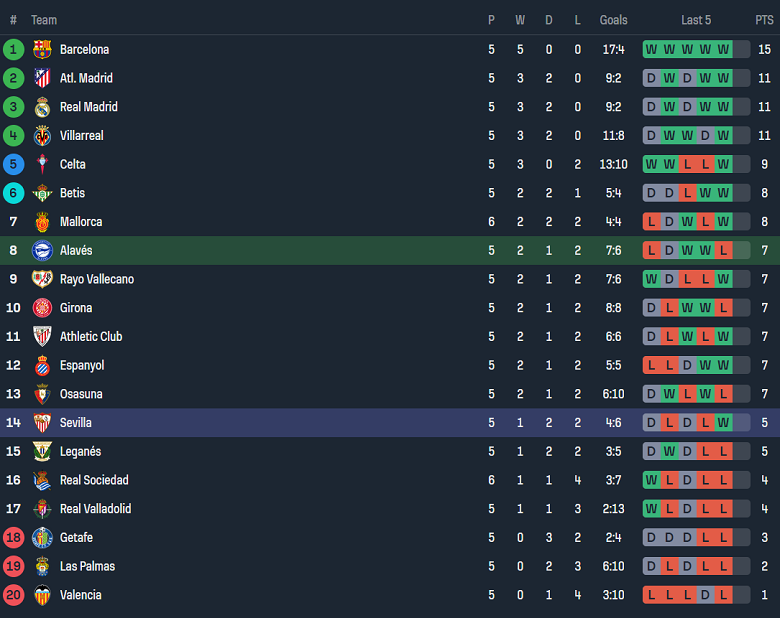Click the Real Madrid crest icon
Image resolution: width=780 pixels, height=618 pixels.
[42, 107]
